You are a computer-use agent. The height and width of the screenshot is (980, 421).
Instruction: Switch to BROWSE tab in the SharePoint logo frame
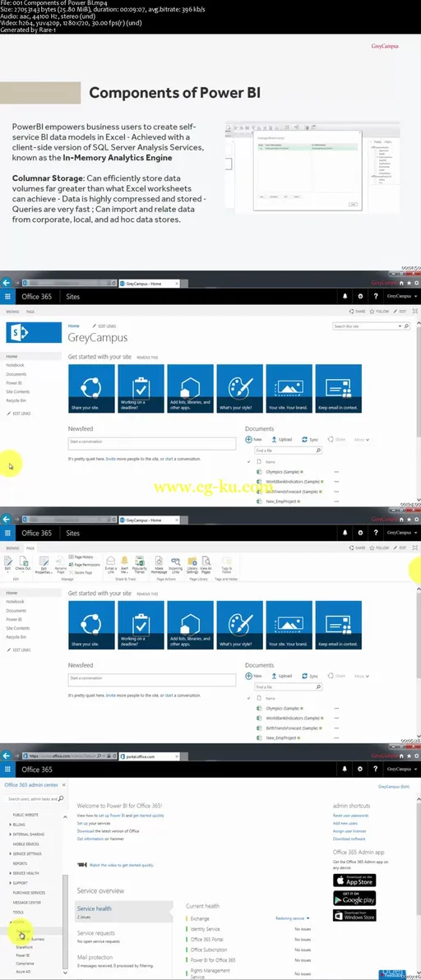point(12,312)
